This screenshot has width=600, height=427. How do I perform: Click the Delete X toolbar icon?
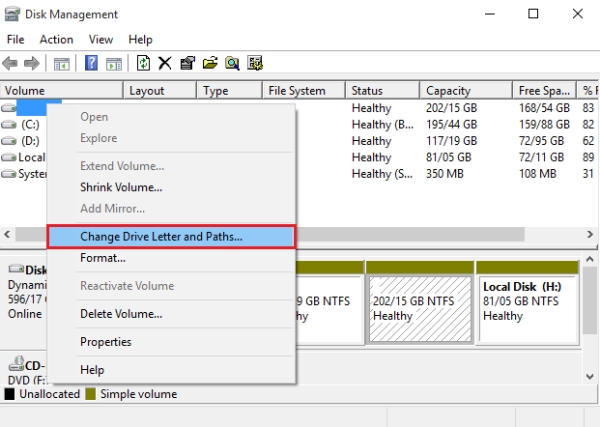(165, 64)
